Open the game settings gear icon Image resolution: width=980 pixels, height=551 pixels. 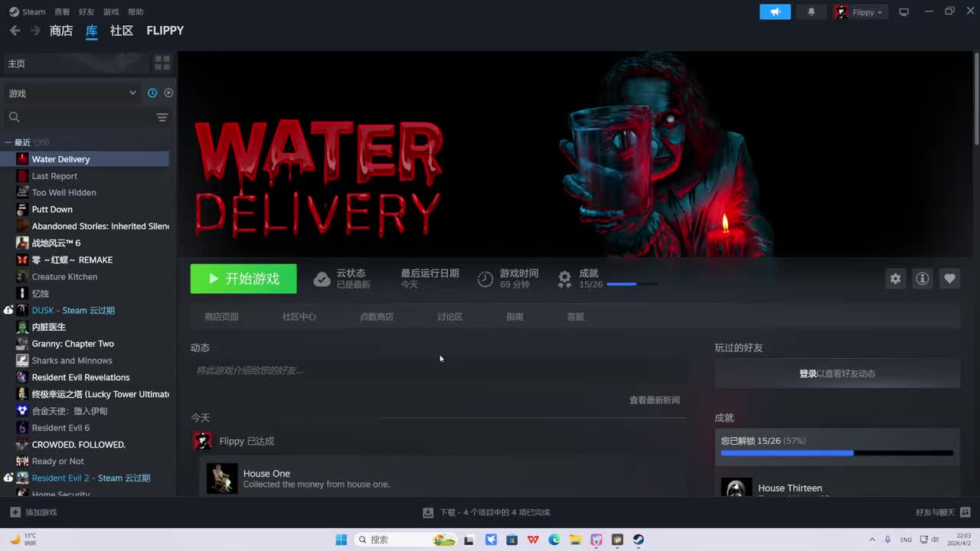(895, 279)
